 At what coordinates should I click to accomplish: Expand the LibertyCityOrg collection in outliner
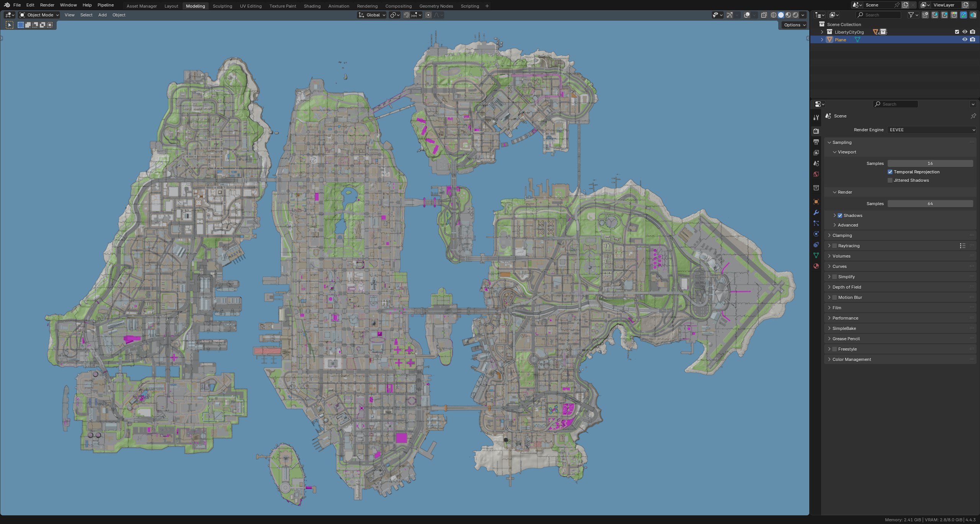(x=822, y=32)
